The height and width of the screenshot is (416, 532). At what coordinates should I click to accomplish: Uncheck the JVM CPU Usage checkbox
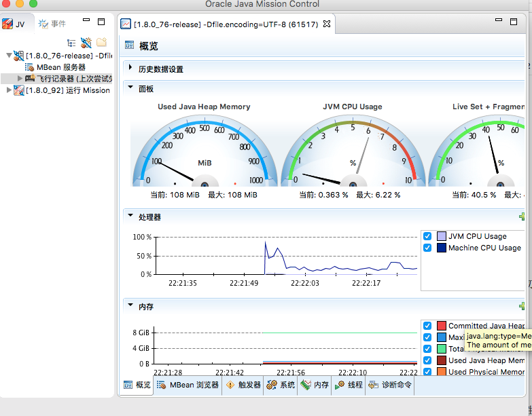(x=427, y=236)
